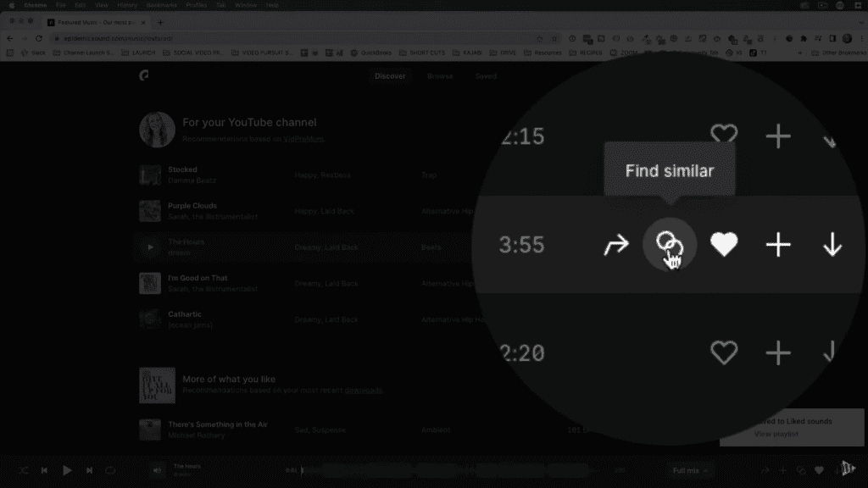Mute the volume in the player bar

[x=157, y=470]
